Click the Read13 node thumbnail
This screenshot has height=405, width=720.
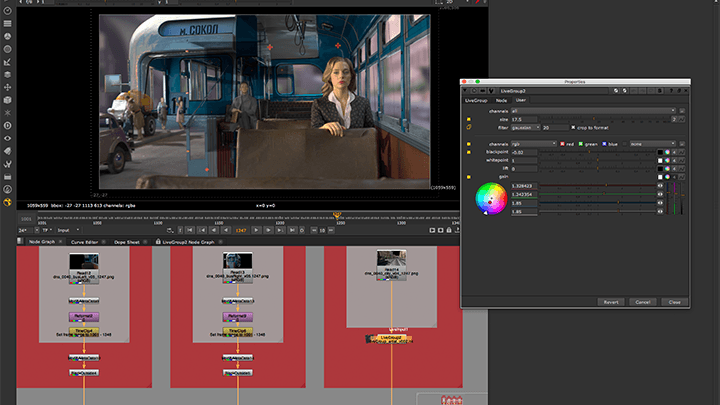(237, 260)
